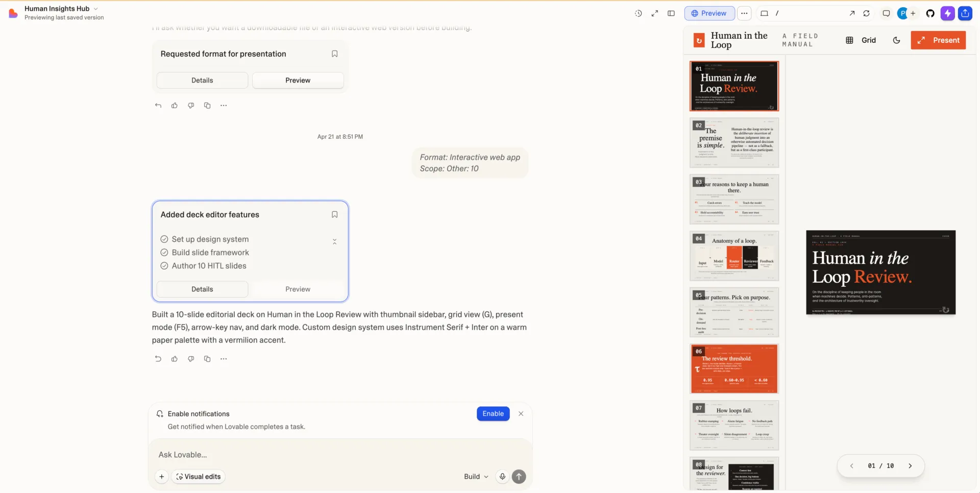Select slide 07 How loops fail

click(734, 426)
